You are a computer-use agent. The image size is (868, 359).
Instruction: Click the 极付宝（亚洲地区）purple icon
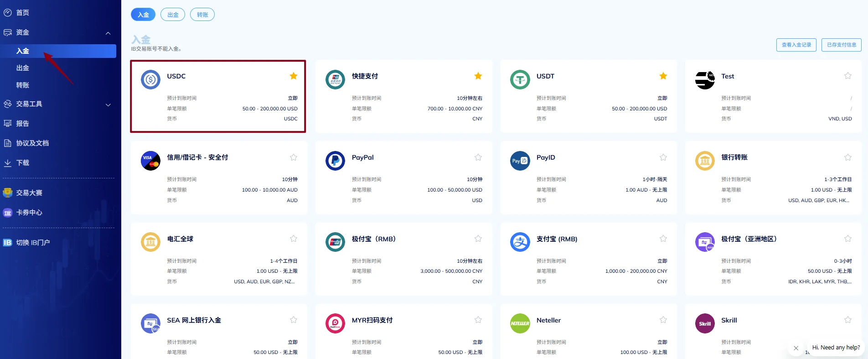click(x=705, y=242)
